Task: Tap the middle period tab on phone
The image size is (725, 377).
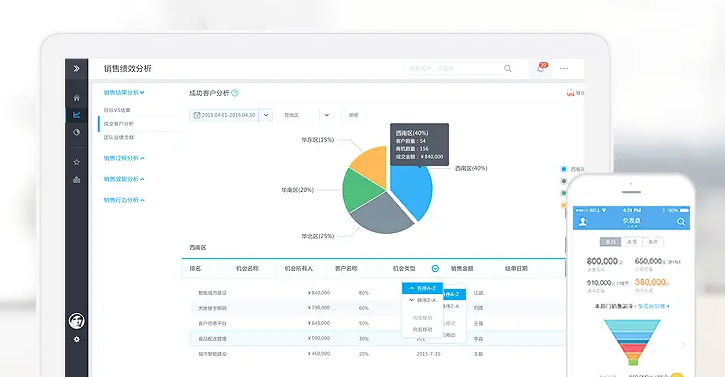Action: (x=632, y=242)
